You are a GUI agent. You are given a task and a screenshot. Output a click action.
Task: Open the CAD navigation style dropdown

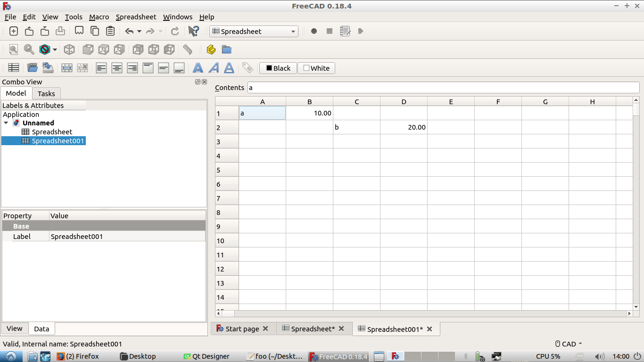(x=569, y=344)
